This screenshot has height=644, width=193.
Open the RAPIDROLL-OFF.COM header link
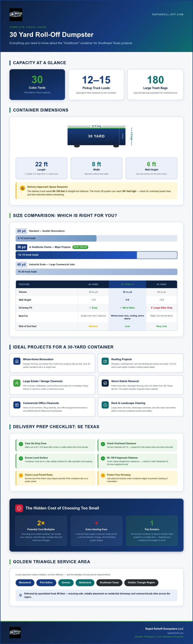click(168, 14)
